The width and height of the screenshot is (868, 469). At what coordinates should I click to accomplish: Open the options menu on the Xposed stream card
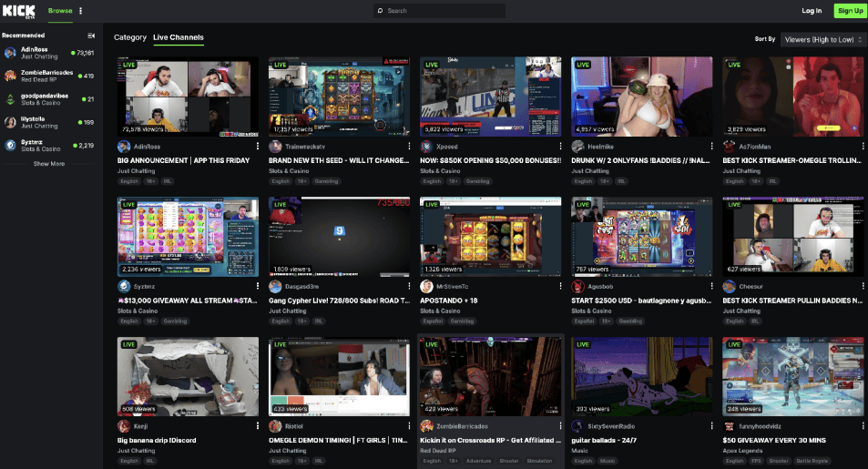tap(560, 147)
